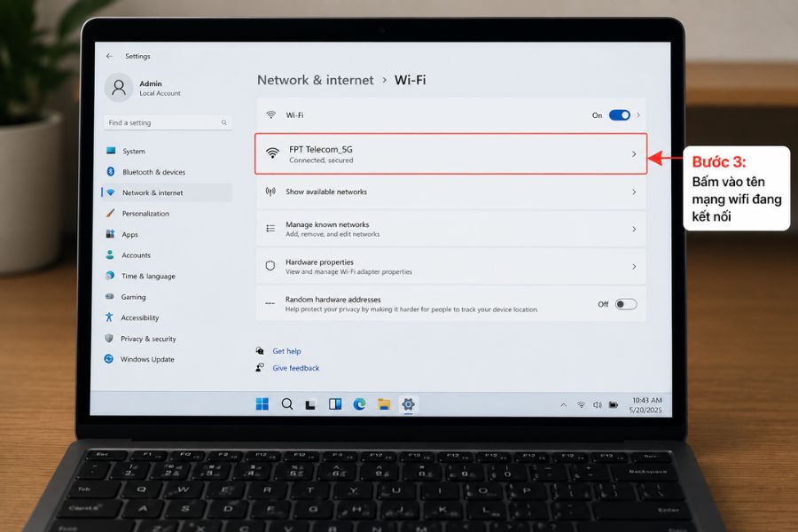Open the Admin account profile picture
Viewport: 798px width, 532px height.
point(119,88)
